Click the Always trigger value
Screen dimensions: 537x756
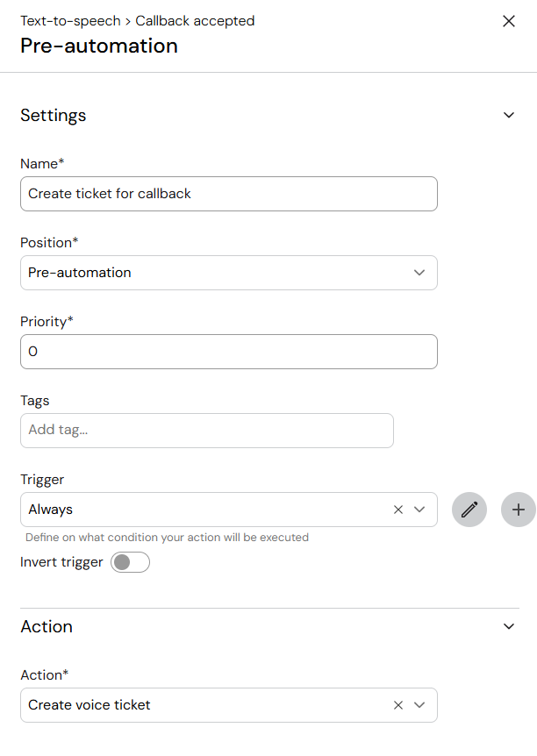coord(51,510)
